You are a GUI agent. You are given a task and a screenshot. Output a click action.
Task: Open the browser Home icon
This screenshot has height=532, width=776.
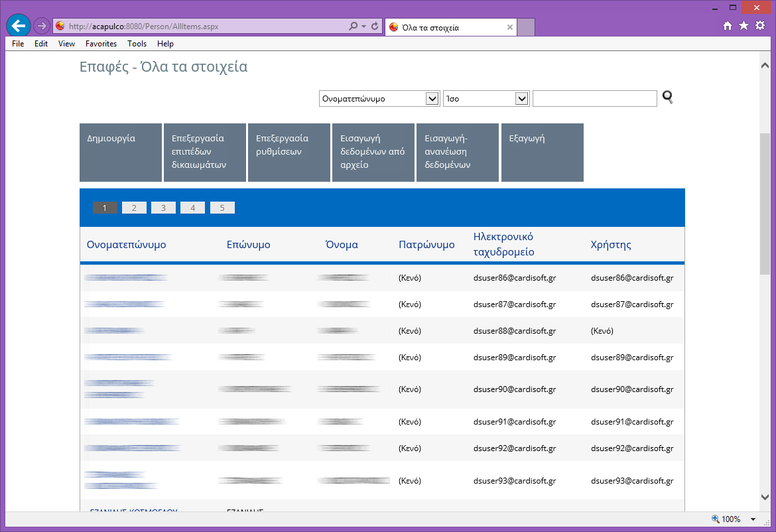click(x=727, y=26)
